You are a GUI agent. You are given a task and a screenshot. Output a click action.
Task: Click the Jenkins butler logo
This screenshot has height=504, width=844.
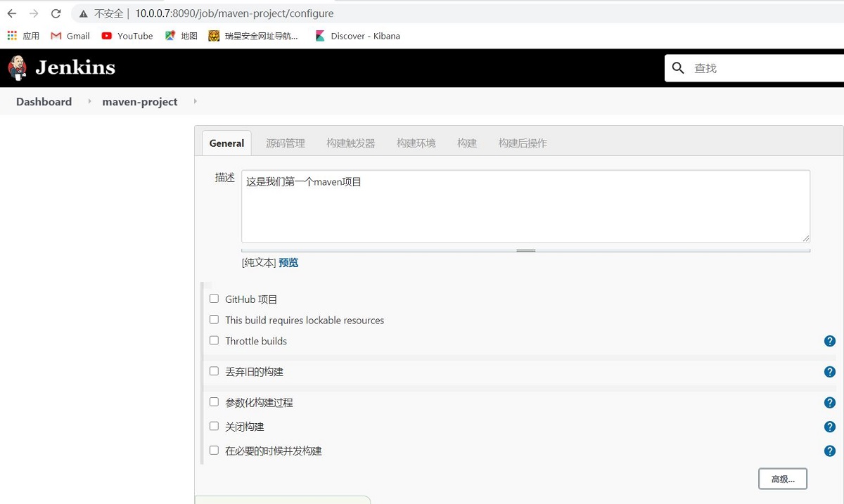tap(18, 68)
